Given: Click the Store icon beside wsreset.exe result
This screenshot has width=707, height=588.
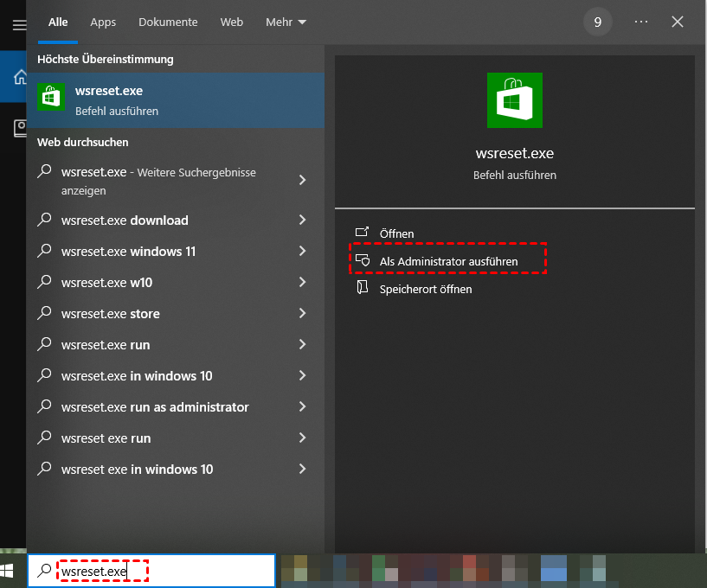Looking at the screenshot, I should pos(51,97).
